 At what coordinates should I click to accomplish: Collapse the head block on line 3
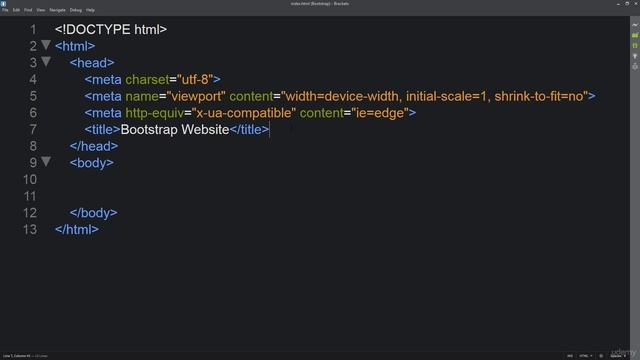click(x=46, y=62)
